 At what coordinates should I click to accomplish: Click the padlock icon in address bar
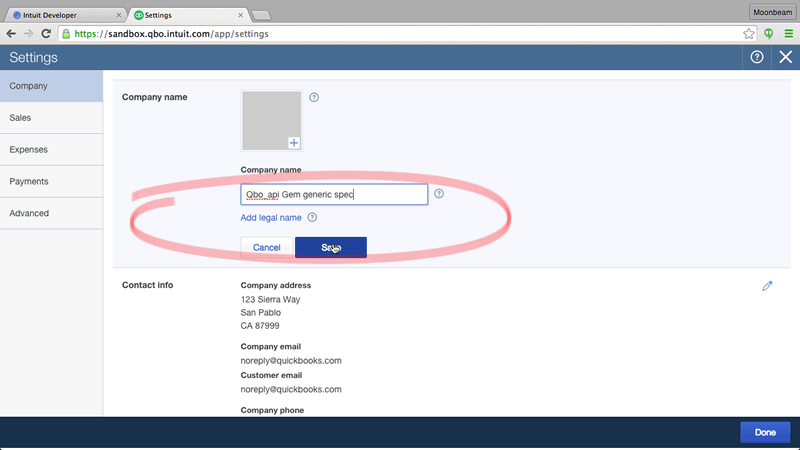66,34
